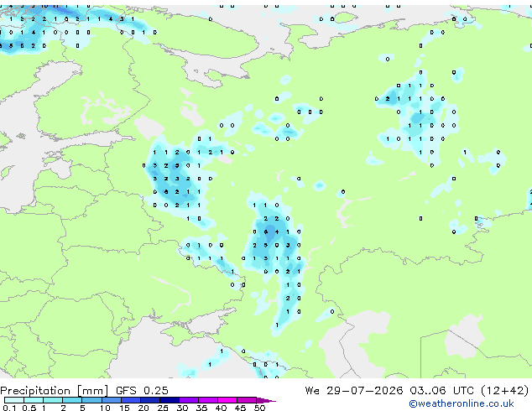Screen dimensions: 532x411
Task: Click the 'Precipitation [mm]' title text
Action: pos(54,391)
